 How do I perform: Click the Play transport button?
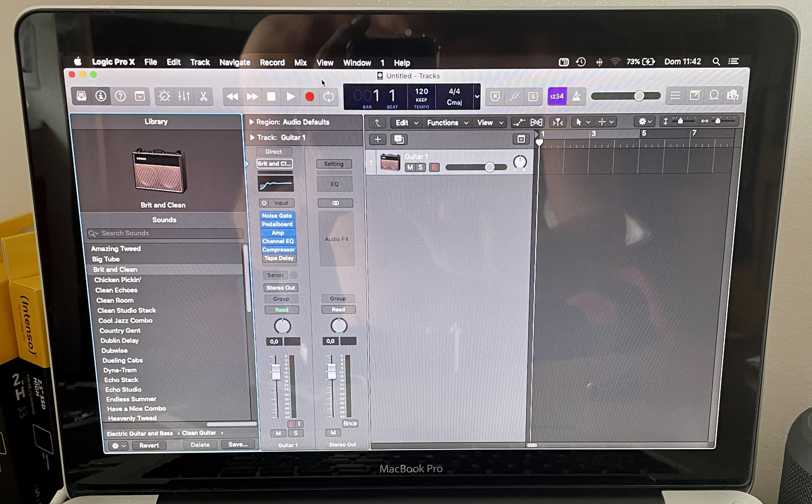(290, 97)
